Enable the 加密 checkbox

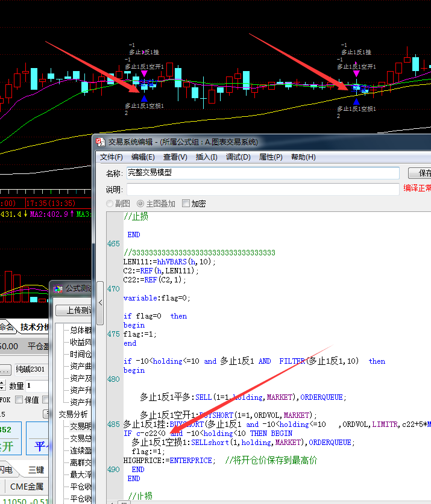[186, 204]
